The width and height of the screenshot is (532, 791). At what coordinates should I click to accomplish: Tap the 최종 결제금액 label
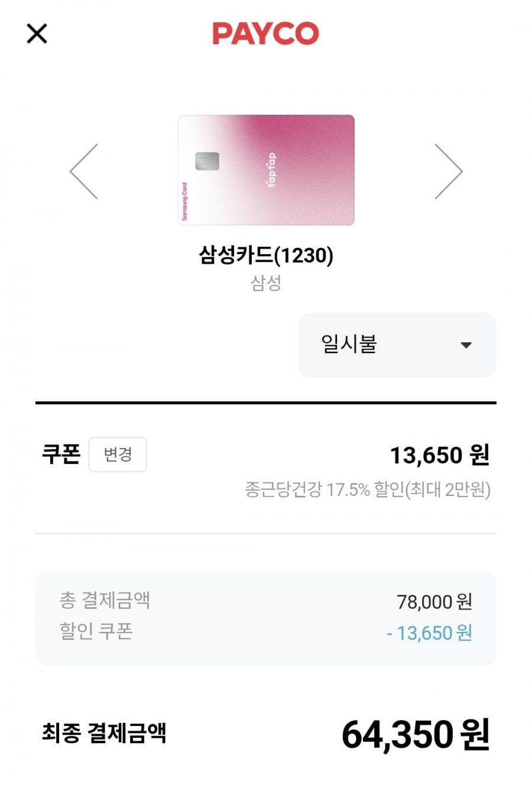pyautogui.click(x=104, y=733)
